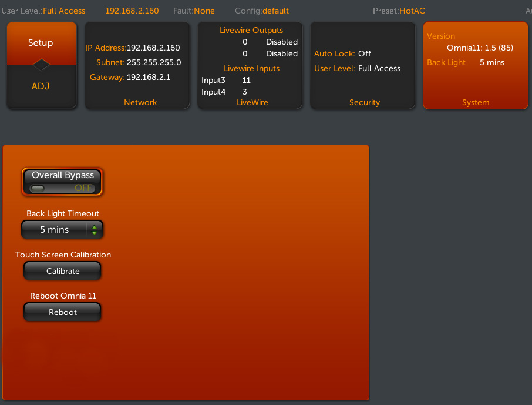Click the Back Light 5 mins value in System card
Screen dimensions: 532x405
click(491, 62)
